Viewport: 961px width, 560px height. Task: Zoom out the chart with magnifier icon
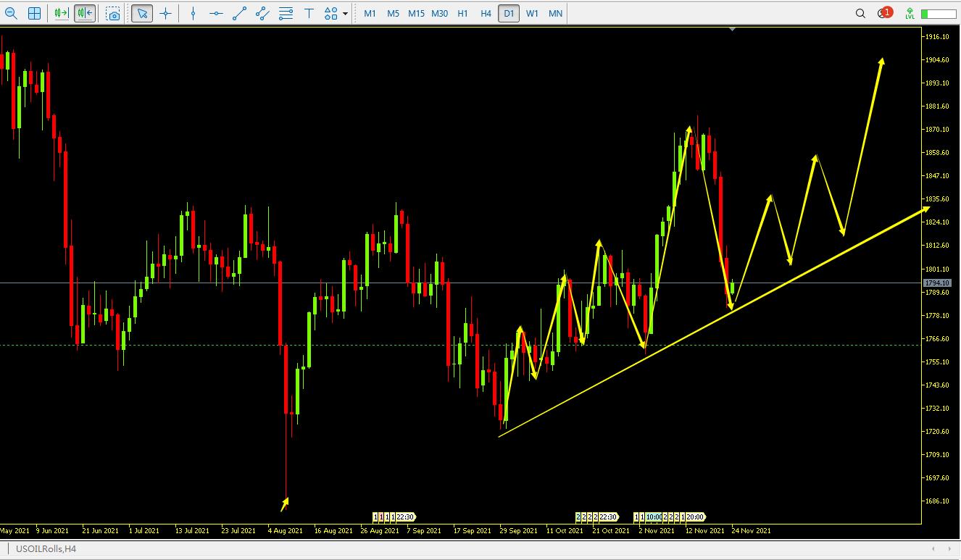point(12,13)
